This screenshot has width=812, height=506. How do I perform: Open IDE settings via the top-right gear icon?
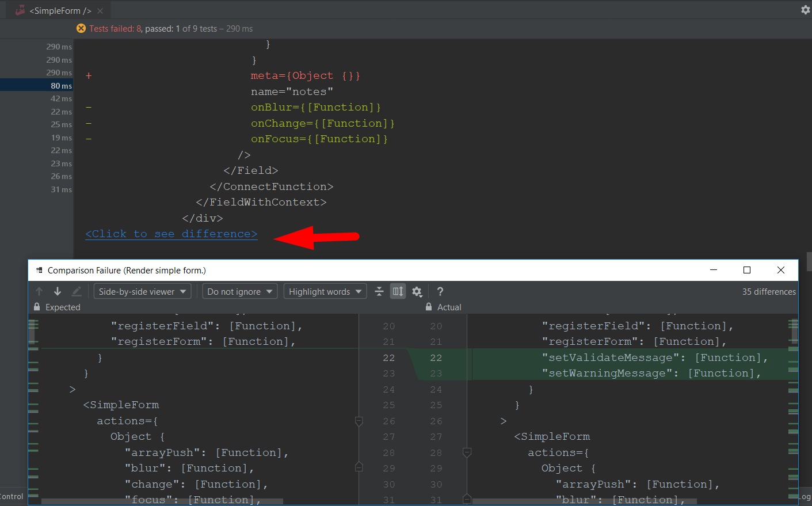[x=805, y=9]
